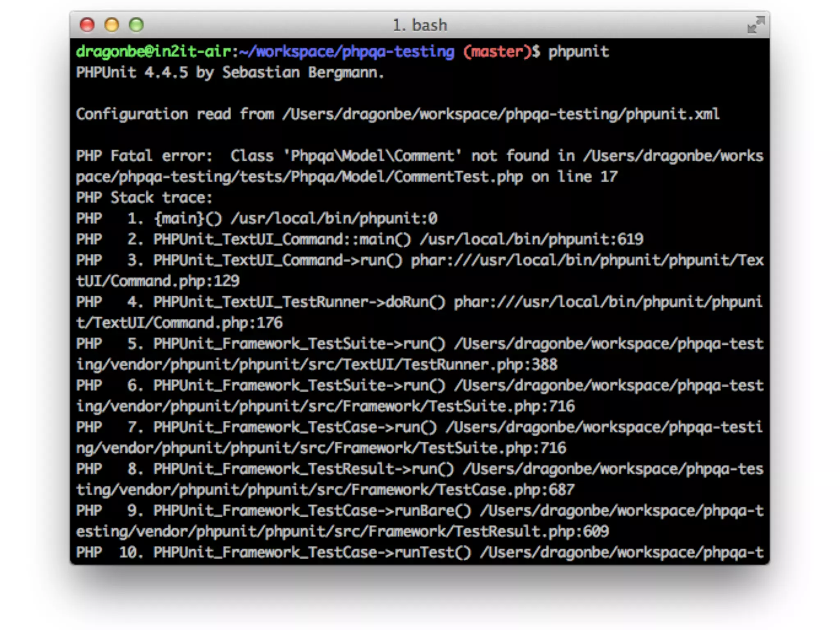This screenshot has width=840, height=630.
Task: Click the 'TestCase.php:687' line
Action: 506,490
